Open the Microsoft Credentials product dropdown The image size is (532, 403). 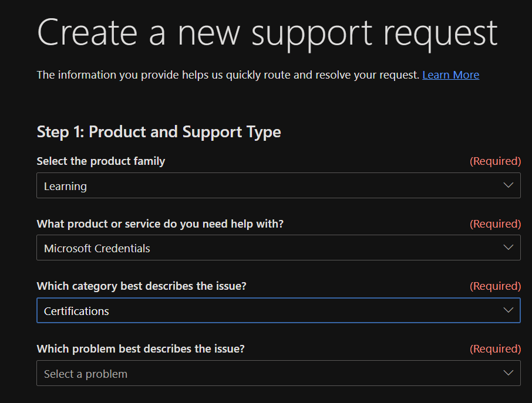(278, 248)
